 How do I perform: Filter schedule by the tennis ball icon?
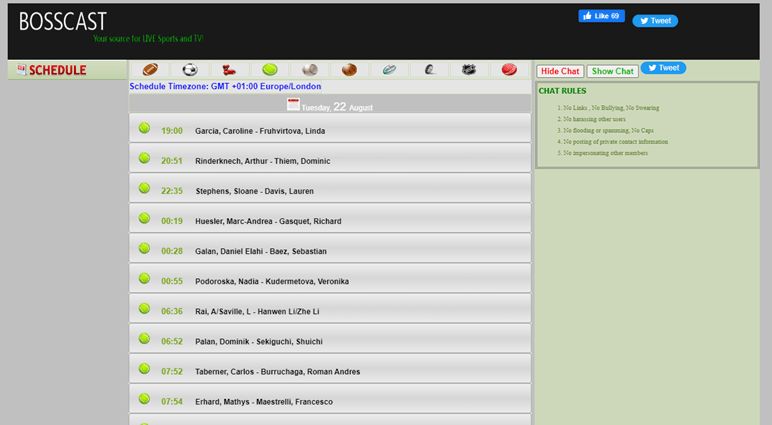point(270,70)
